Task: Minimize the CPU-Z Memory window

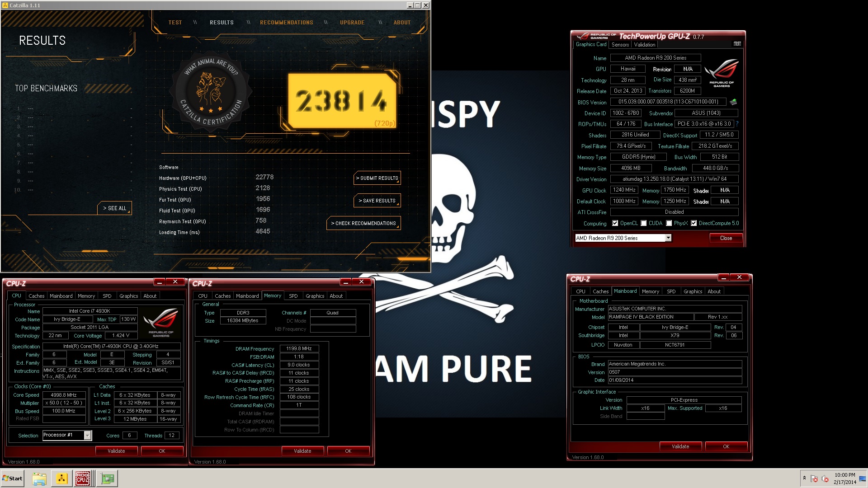Action: pos(346,282)
